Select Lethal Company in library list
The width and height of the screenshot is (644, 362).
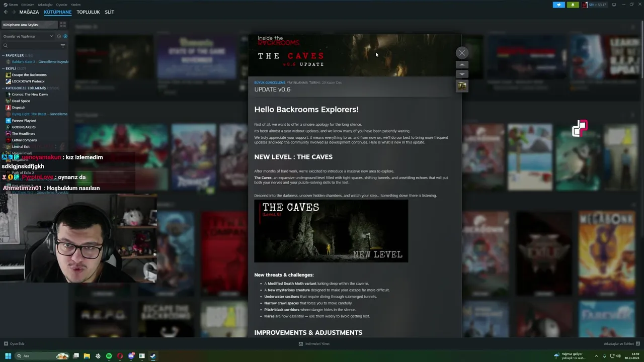coord(25,140)
